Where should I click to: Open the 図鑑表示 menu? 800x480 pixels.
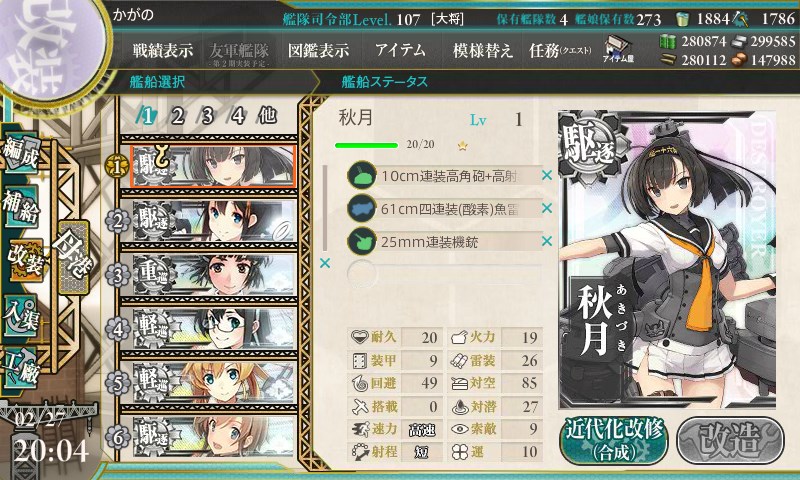(x=318, y=50)
